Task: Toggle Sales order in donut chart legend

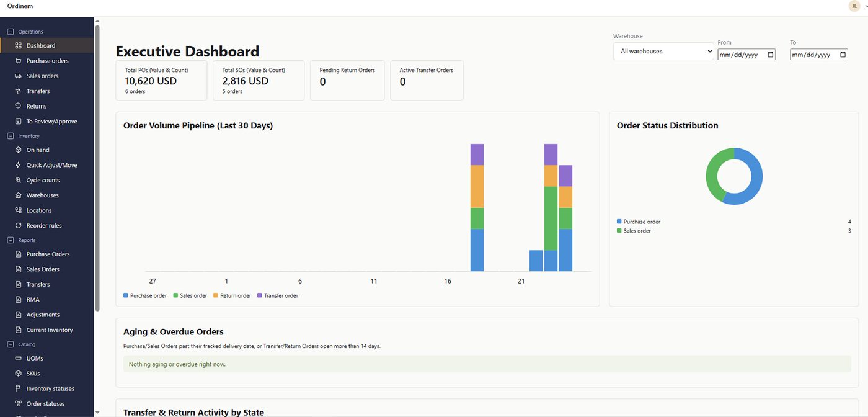Action: pos(634,231)
